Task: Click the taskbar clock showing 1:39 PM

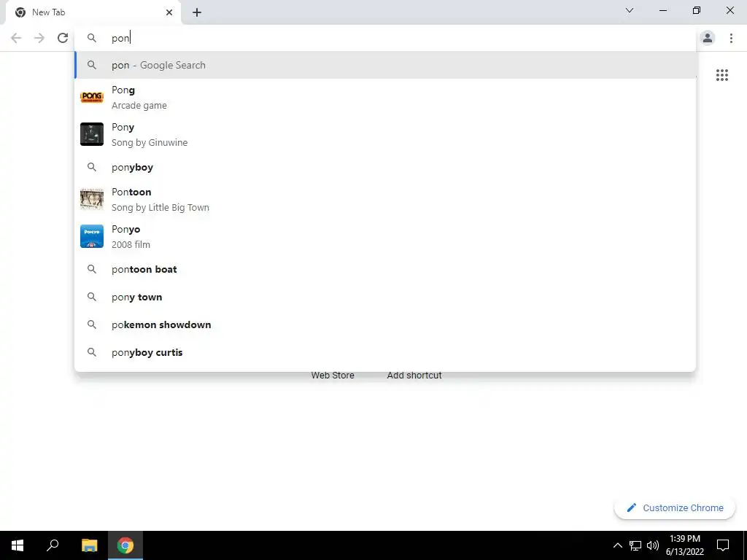Action: (x=684, y=545)
